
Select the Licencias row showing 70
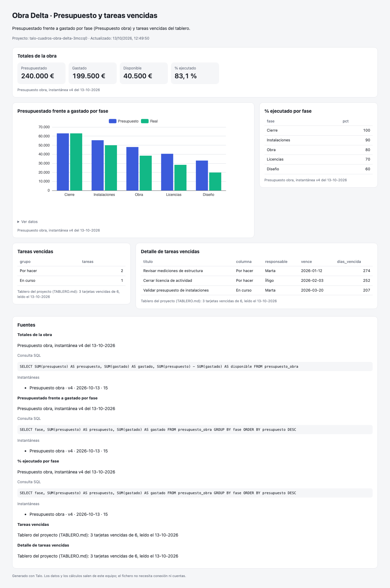[x=318, y=159]
